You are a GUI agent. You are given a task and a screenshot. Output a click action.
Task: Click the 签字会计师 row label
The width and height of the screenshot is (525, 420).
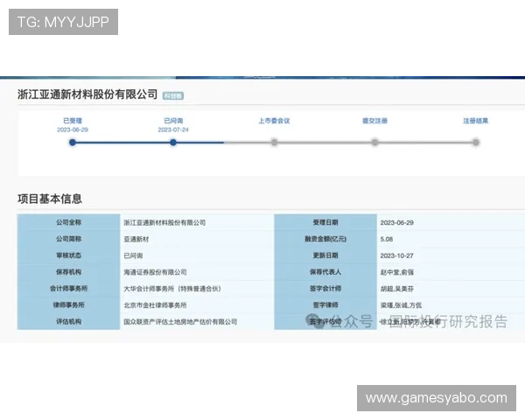325,288
